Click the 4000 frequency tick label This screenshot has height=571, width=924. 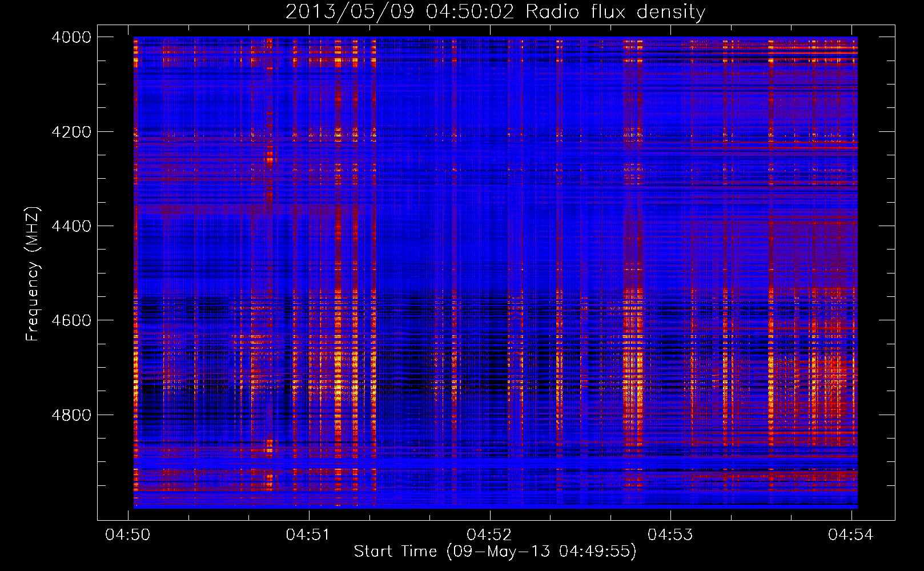coord(71,37)
